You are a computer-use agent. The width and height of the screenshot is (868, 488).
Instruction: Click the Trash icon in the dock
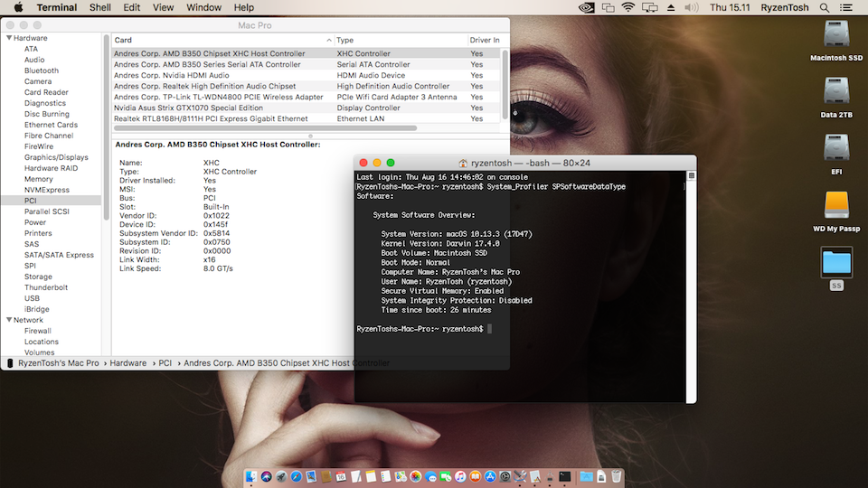(616, 476)
